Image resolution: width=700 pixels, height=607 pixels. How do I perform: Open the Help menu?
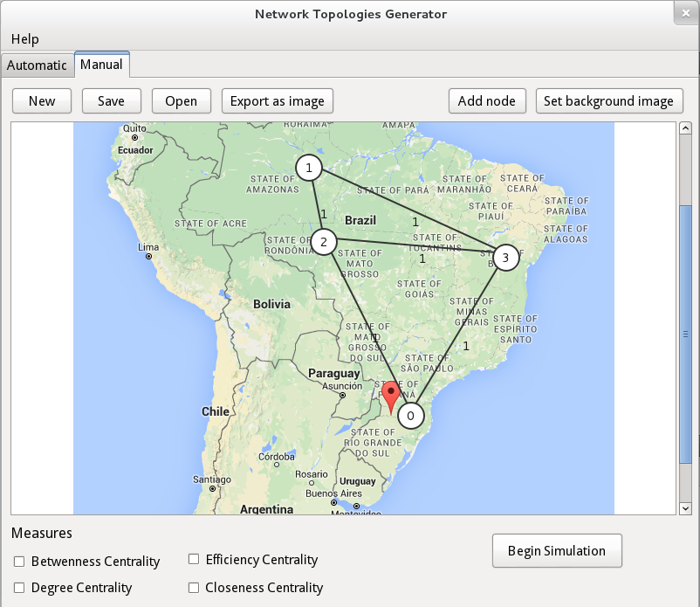click(x=25, y=39)
